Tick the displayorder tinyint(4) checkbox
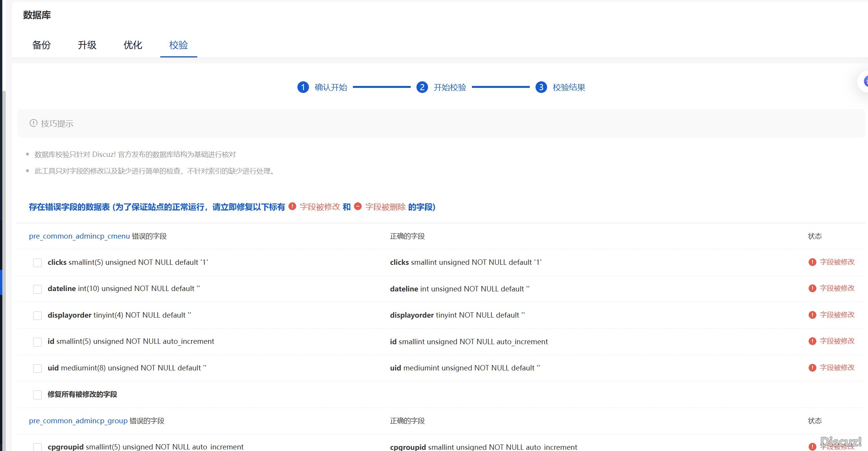Screen dimensions: 868x451 click(37, 316)
